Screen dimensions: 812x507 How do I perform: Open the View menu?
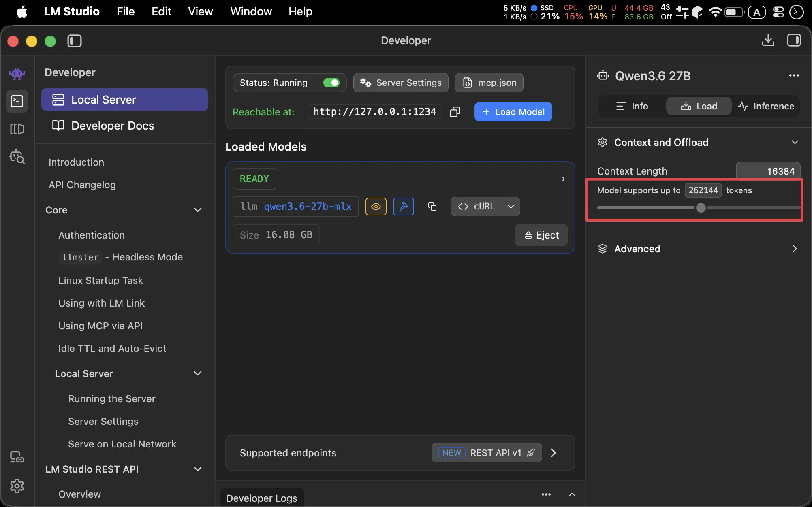point(201,11)
